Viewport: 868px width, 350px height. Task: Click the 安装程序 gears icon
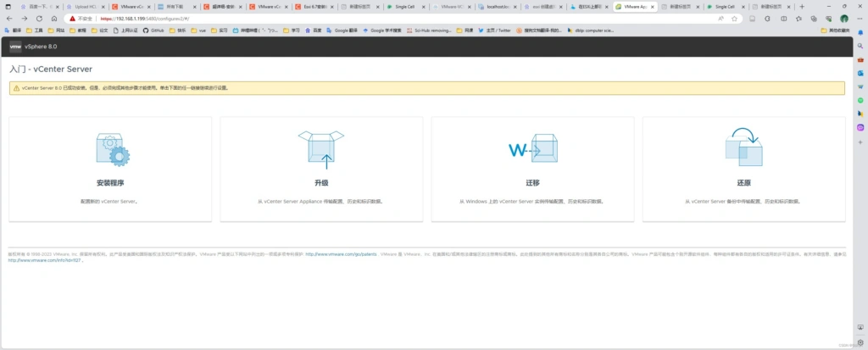(113, 149)
